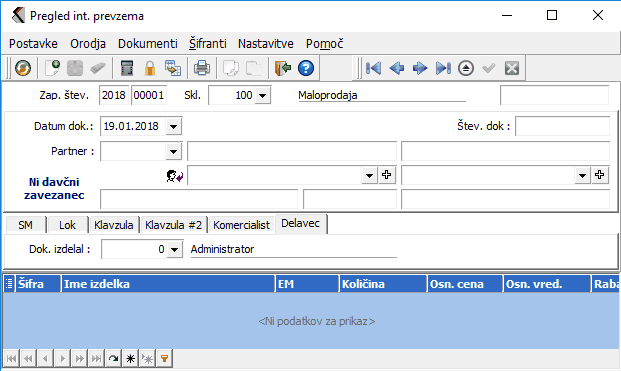Click the grid refresh arrow button

click(x=113, y=359)
